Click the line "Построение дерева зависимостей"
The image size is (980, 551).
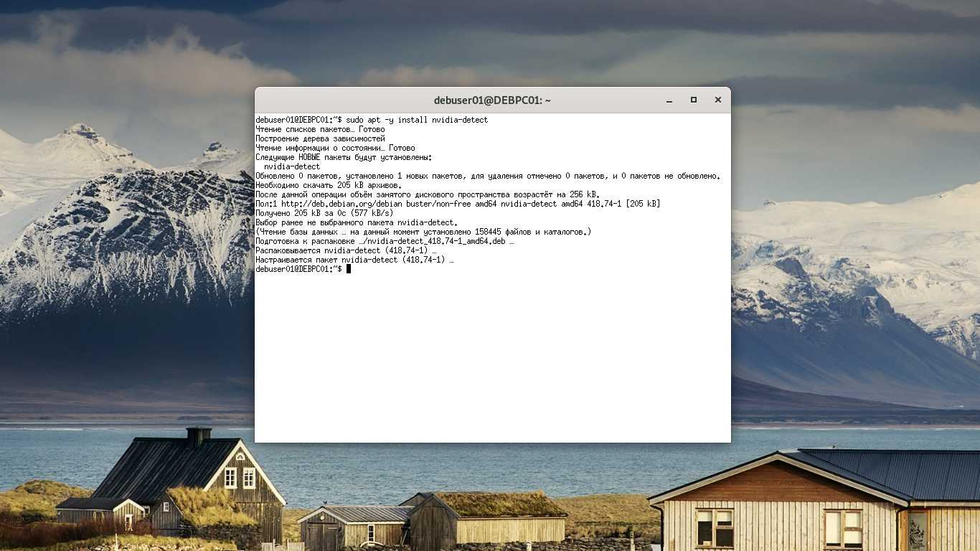(x=320, y=138)
